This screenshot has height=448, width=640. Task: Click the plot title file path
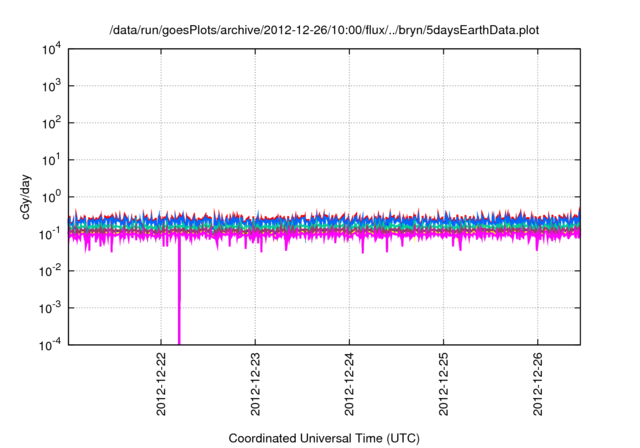(324, 30)
